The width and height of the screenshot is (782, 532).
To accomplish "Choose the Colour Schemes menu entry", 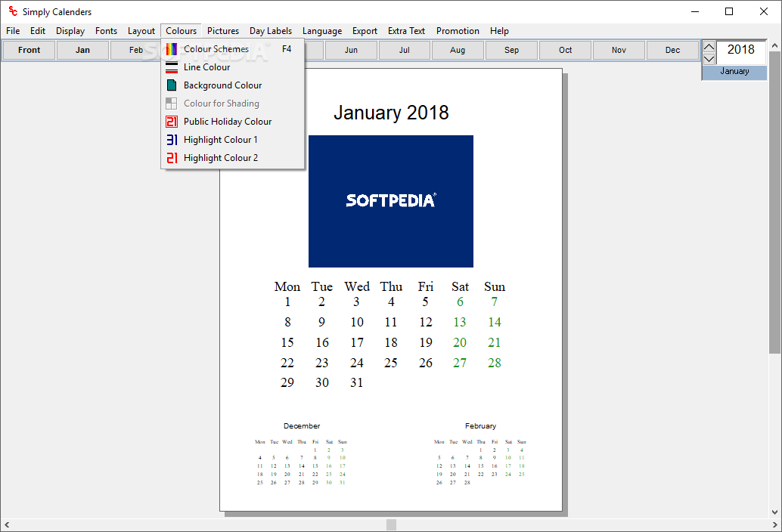I will coord(232,49).
